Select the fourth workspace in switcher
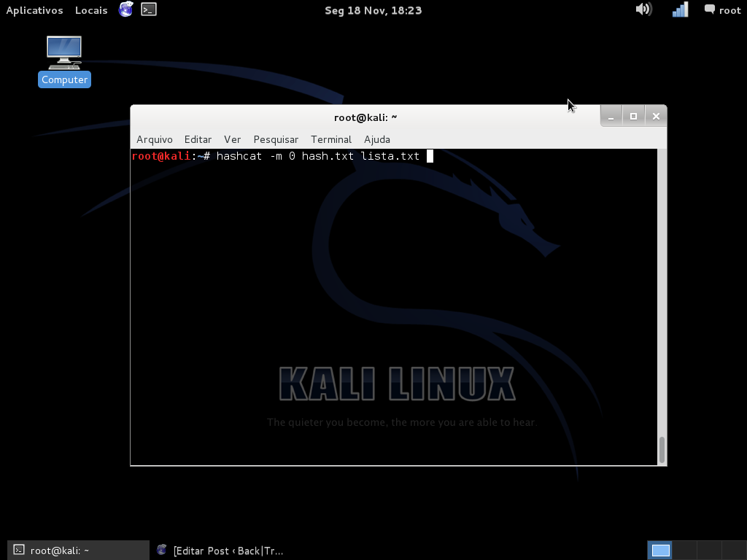The width and height of the screenshot is (747, 560). pos(734,551)
